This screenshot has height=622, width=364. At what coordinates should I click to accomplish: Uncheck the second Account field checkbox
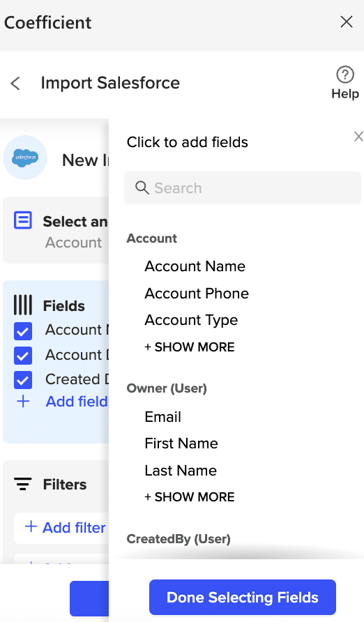pos(23,356)
